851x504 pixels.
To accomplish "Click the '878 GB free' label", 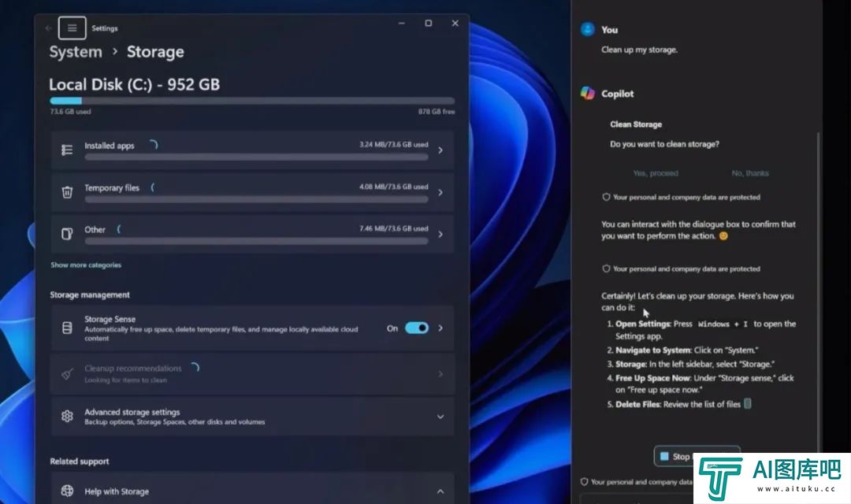I will pyautogui.click(x=437, y=111).
